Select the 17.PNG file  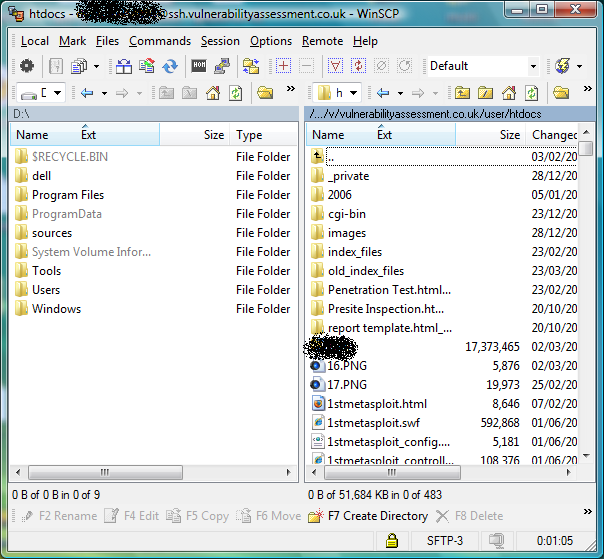347,384
